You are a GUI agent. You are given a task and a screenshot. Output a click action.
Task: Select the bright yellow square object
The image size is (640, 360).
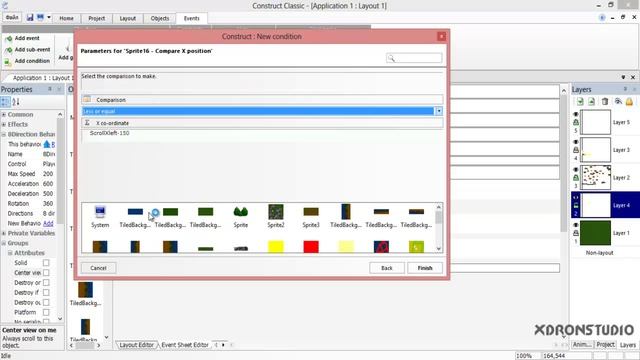276,247
